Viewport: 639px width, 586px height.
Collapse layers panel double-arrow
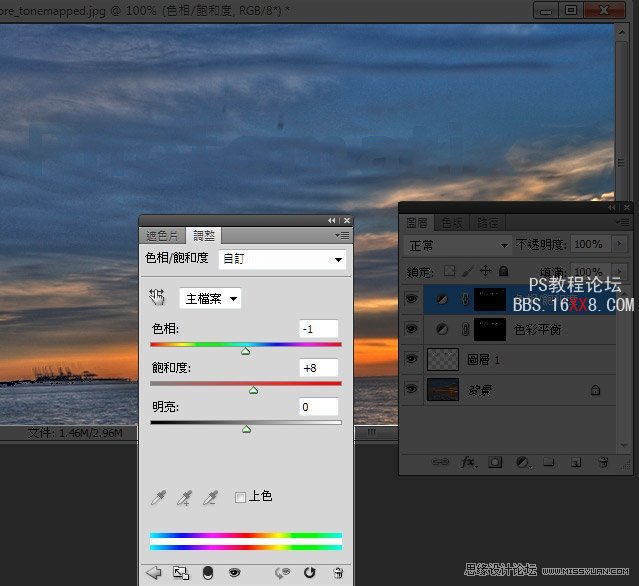(612, 208)
